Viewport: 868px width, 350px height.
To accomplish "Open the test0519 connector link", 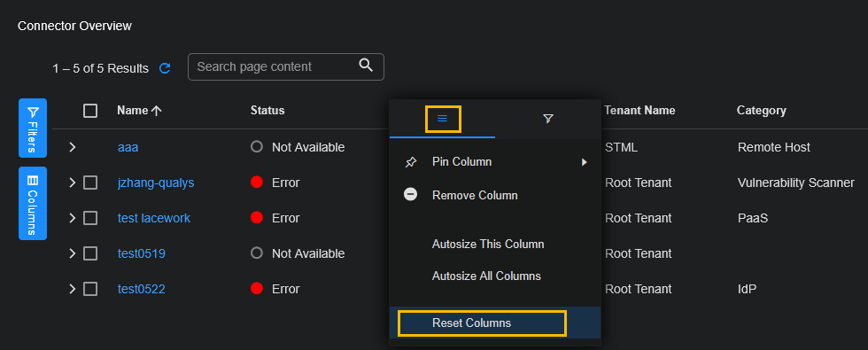I will 142,253.
